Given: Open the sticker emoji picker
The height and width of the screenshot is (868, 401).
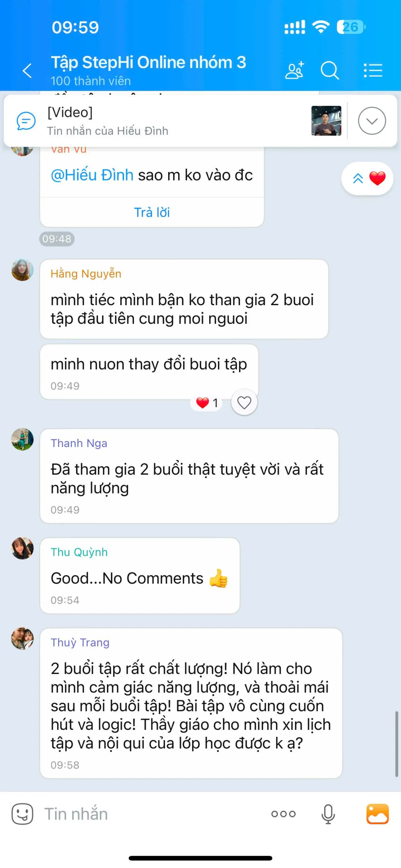Looking at the screenshot, I should [x=22, y=814].
